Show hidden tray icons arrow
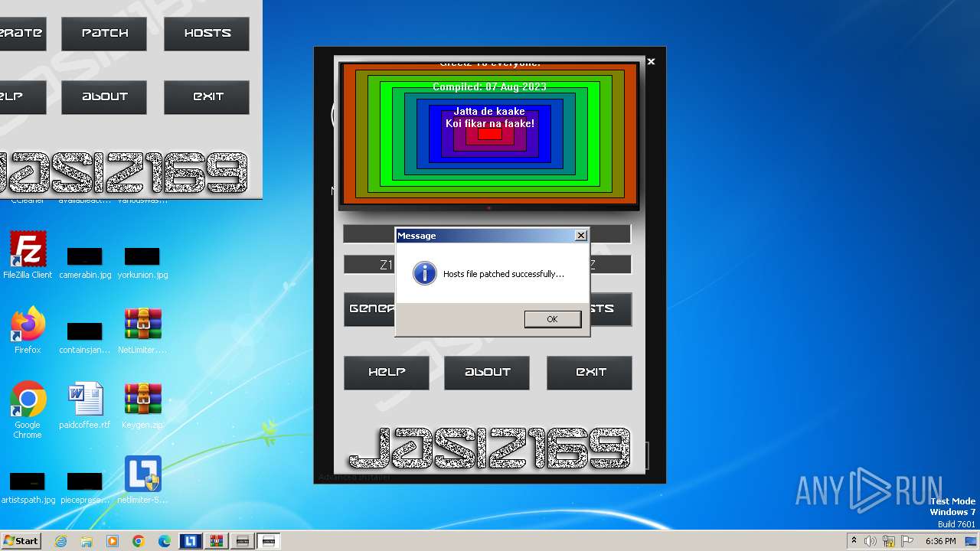The width and height of the screenshot is (980, 551). 854,541
